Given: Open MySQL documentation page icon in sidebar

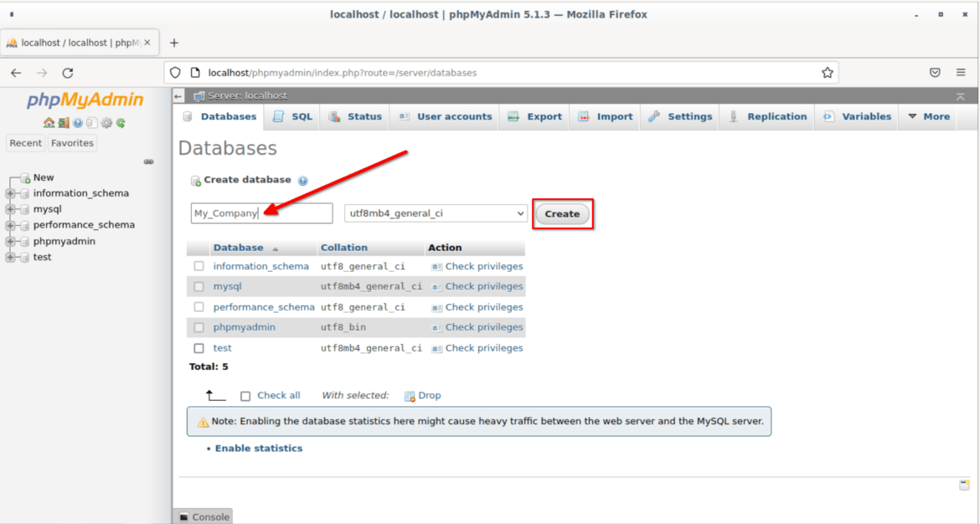Looking at the screenshot, I should (x=92, y=123).
